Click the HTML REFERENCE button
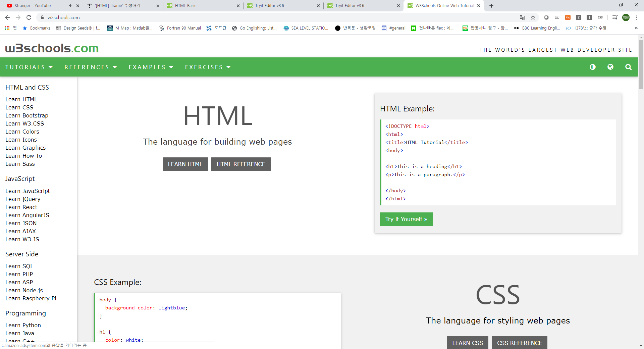This screenshot has height=349, width=644. pos(241,164)
